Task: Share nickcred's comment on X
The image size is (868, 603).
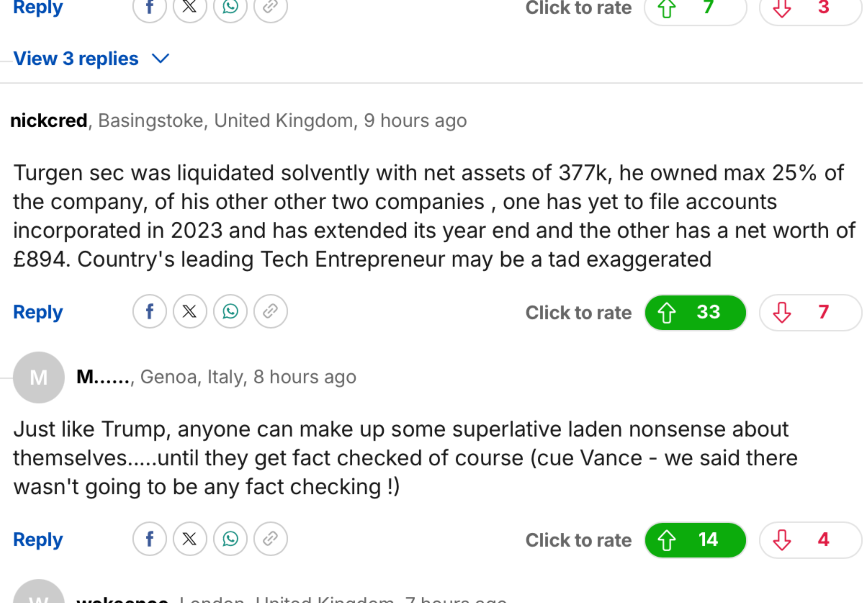Action: (x=190, y=312)
